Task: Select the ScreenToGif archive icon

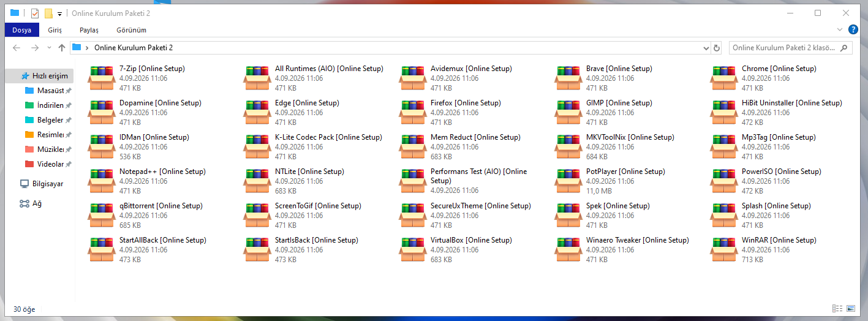Action: click(258, 216)
